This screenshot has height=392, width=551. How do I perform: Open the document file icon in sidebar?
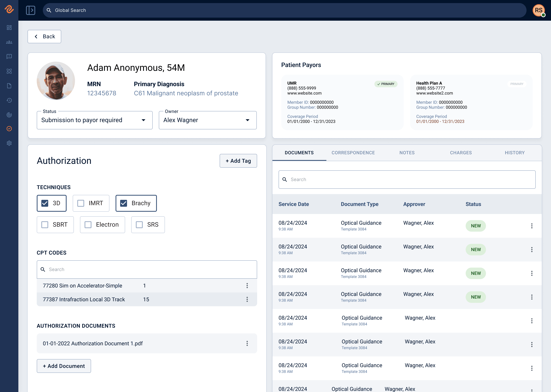pos(9,86)
